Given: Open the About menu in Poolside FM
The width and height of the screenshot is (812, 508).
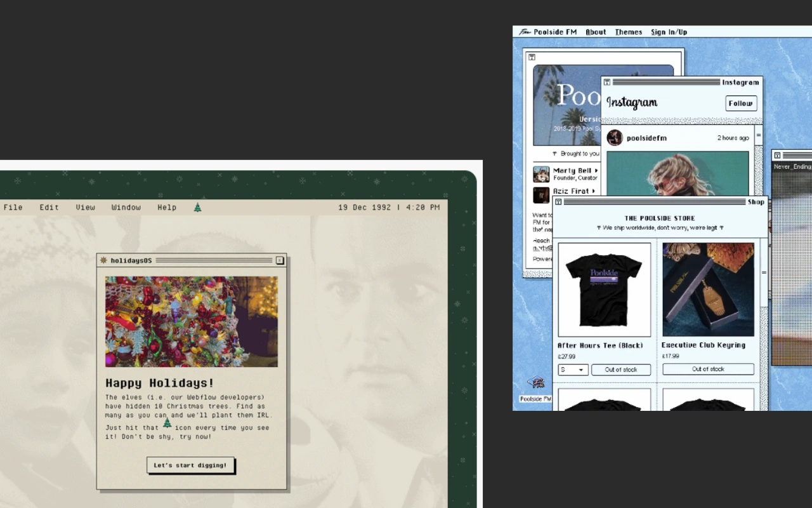Looking at the screenshot, I should pyautogui.click(x=596, y=32).
